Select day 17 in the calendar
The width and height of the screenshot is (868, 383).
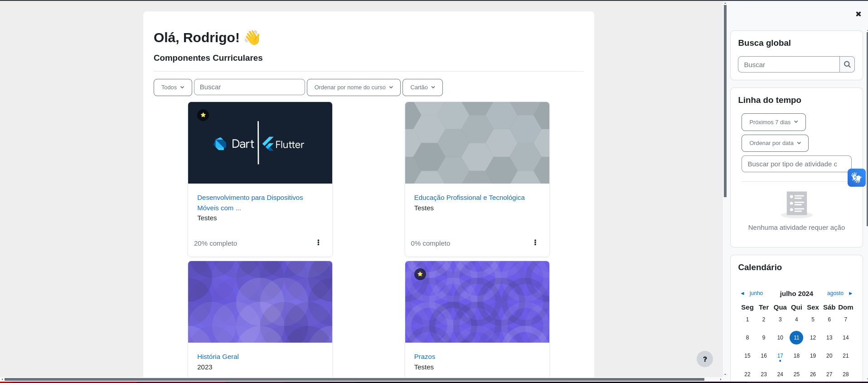click(x=780, y=356)
